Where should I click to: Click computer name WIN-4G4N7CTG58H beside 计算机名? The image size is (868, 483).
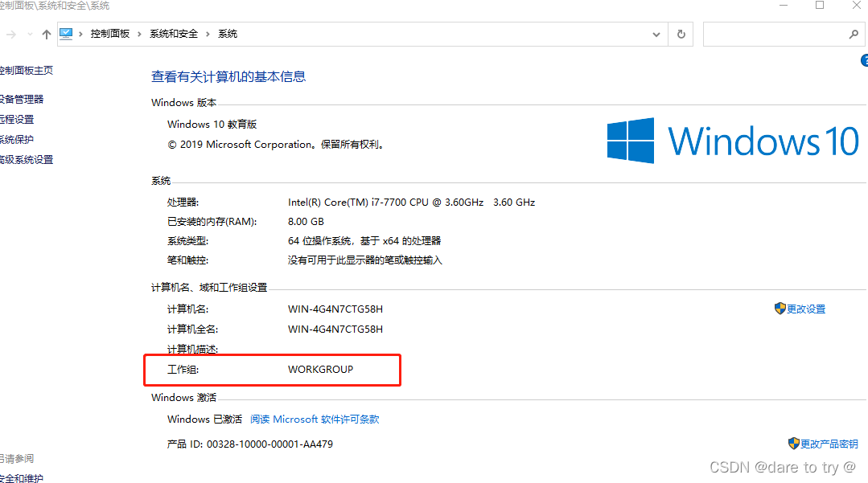click(x=335, y=309)
